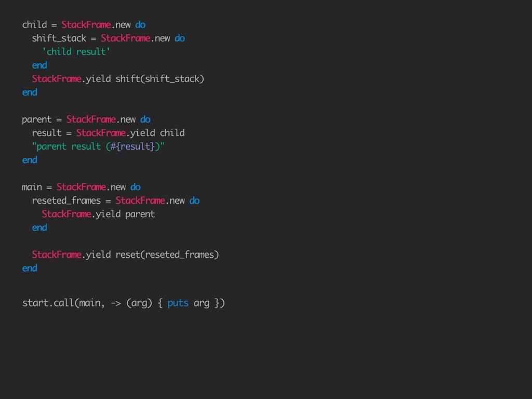
Task: Click the line "child = StackFrame.new do"
Action: (84, 25)
